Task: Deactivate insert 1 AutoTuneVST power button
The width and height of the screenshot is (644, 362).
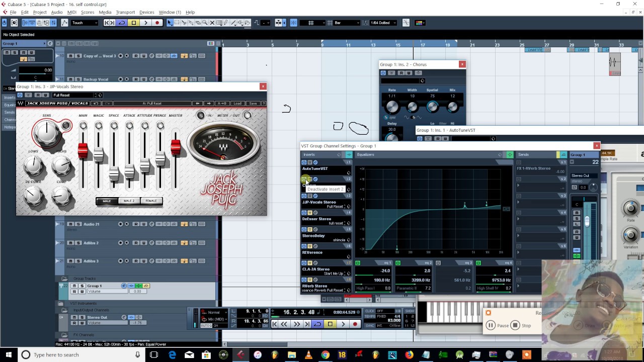Action: (x=304, y=162)
